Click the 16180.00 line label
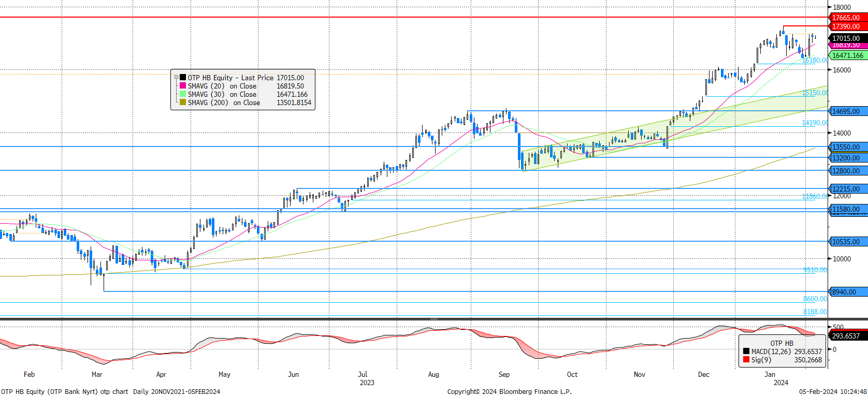868x396 pixels. click(x=815, y=60)
